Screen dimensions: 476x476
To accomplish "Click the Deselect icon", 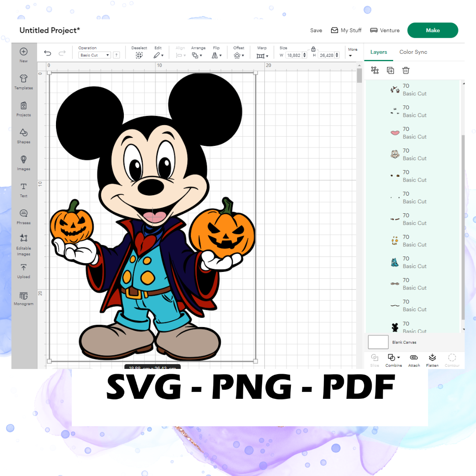I will point(139,55).
